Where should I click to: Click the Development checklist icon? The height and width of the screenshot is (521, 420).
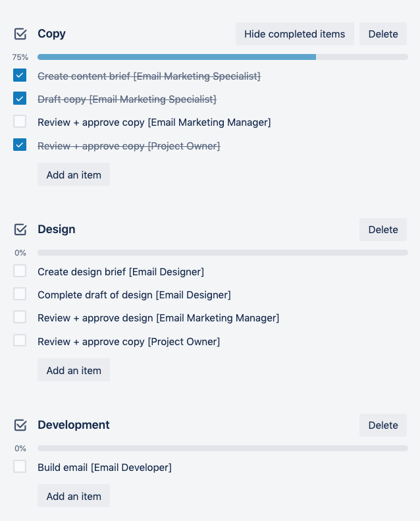(x=20, y=425)
